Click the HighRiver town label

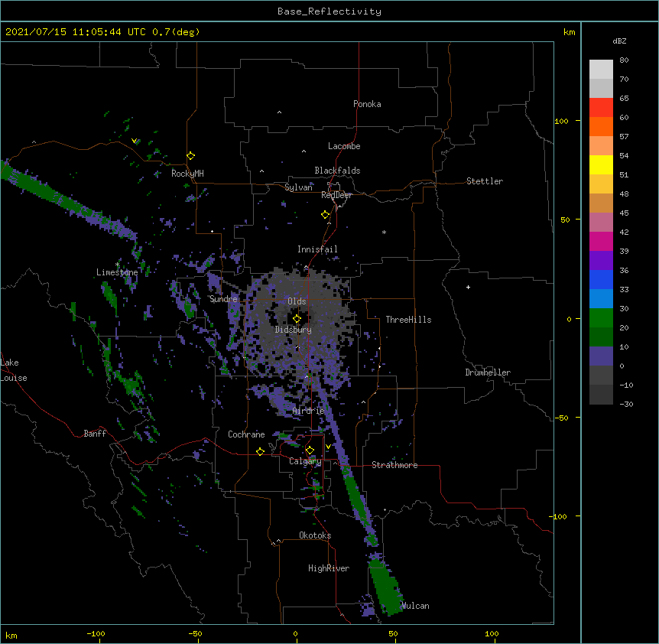tap(328, 568)
